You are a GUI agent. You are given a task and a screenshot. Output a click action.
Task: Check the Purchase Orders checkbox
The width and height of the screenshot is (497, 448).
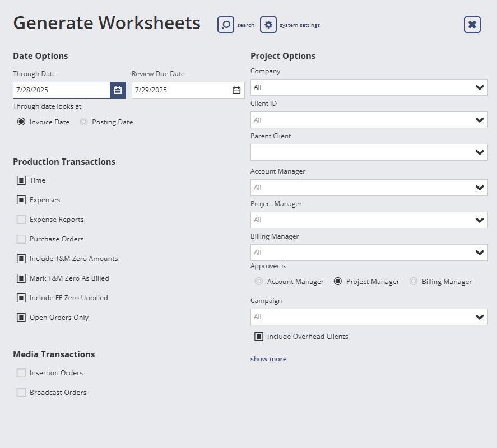pyautogui.click(x=21, y=239)
